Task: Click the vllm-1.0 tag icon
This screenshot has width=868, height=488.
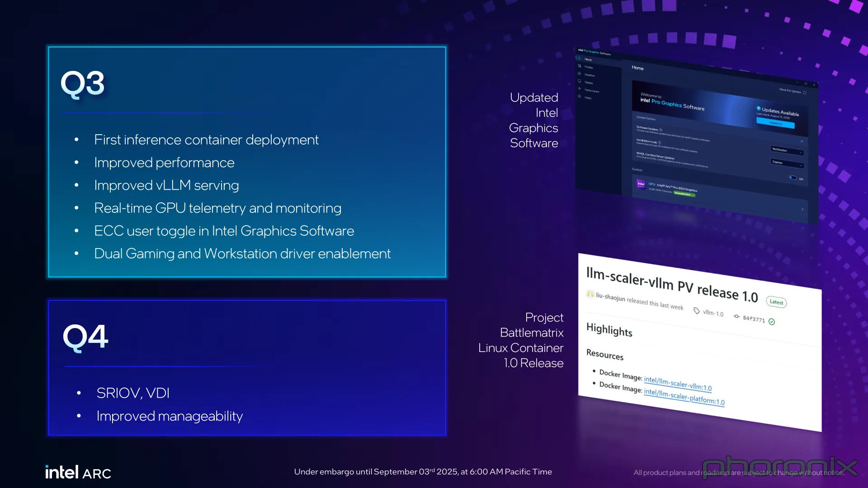Action: point(697,311)
